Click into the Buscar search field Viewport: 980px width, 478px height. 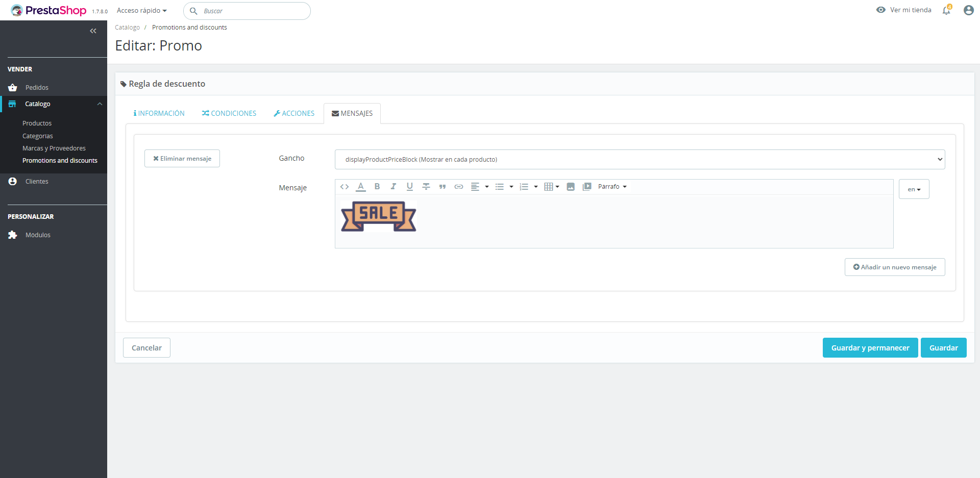(x=247, y=11)
